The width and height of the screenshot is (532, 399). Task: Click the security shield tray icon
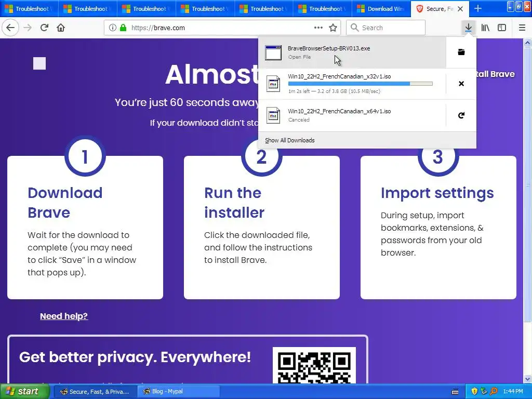(474, 392)
